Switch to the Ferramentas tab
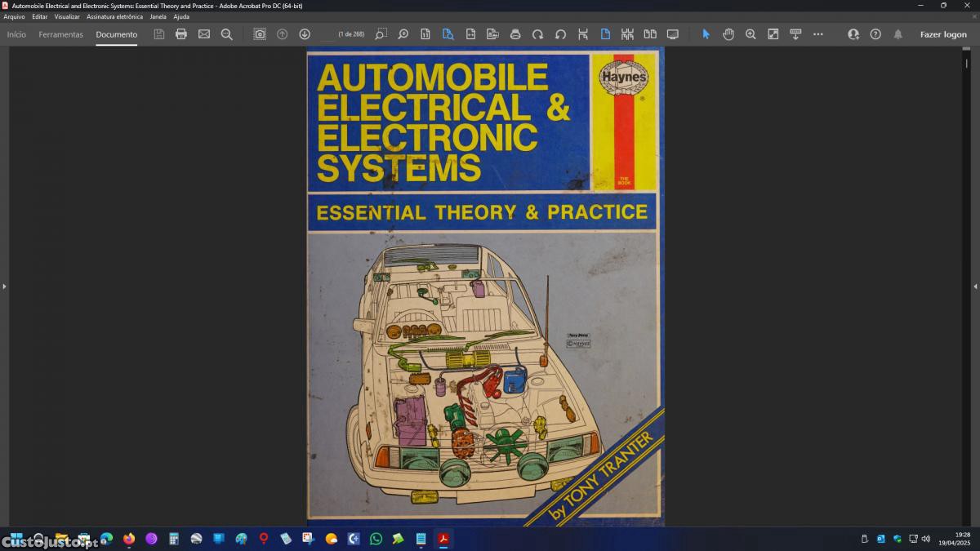 (x=60, y=34)
